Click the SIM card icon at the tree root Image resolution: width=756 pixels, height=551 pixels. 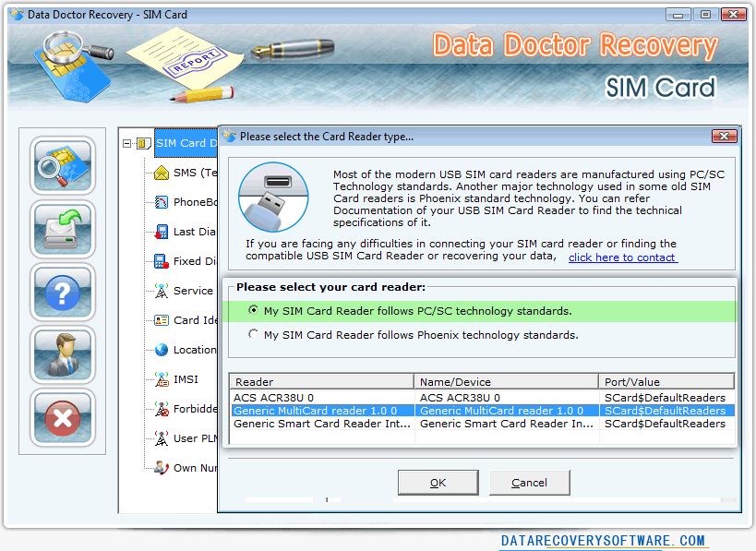click(x=143, y=143)
